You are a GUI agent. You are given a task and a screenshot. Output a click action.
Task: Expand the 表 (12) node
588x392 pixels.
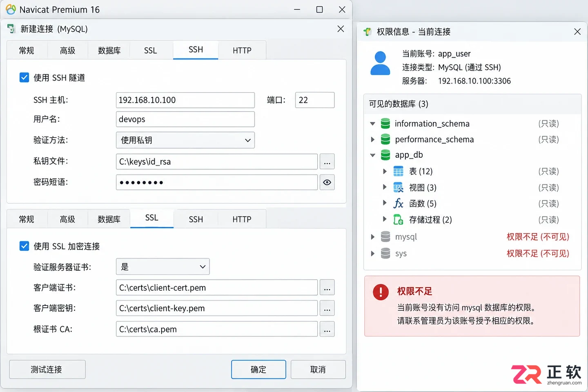pos(385,171)
